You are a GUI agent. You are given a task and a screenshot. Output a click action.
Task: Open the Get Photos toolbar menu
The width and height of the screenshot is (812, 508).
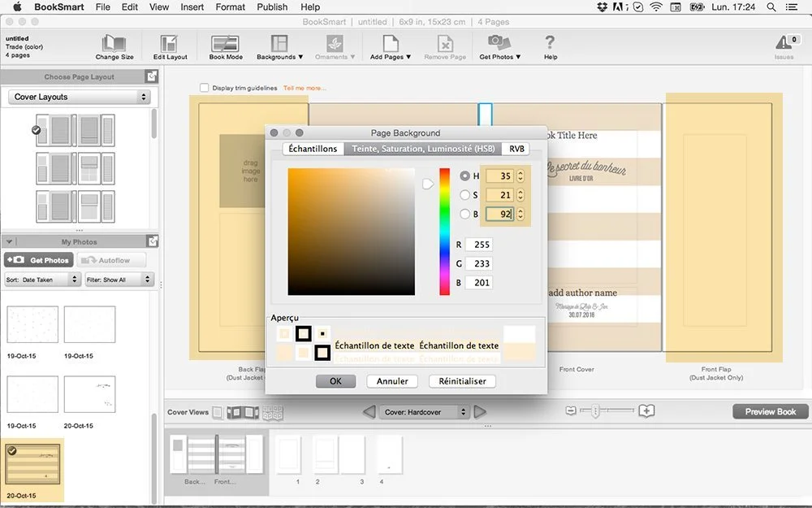click(499, 47)
